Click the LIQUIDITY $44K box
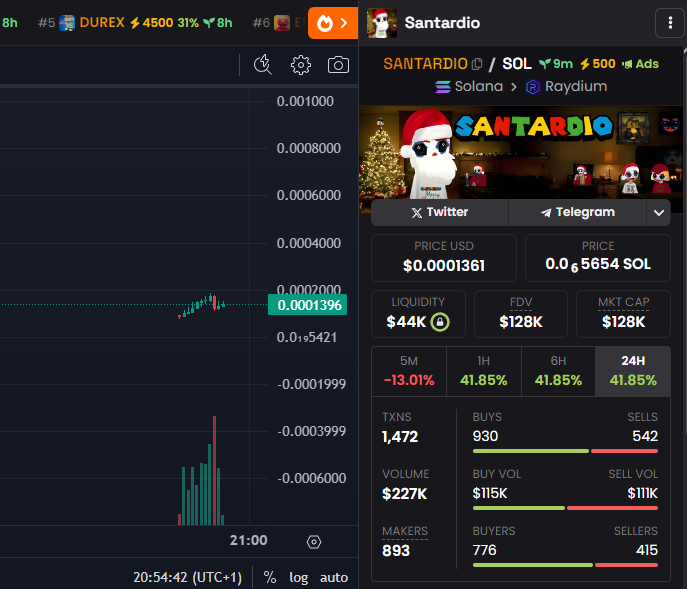Image resolution: width=687 pixels, height=589 pixels. click(418, 314)
